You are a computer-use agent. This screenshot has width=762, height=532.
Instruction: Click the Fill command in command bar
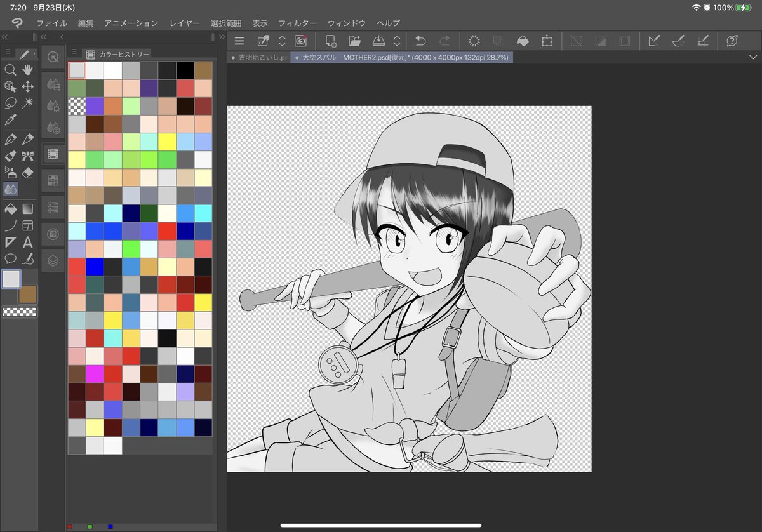(523, 41)
